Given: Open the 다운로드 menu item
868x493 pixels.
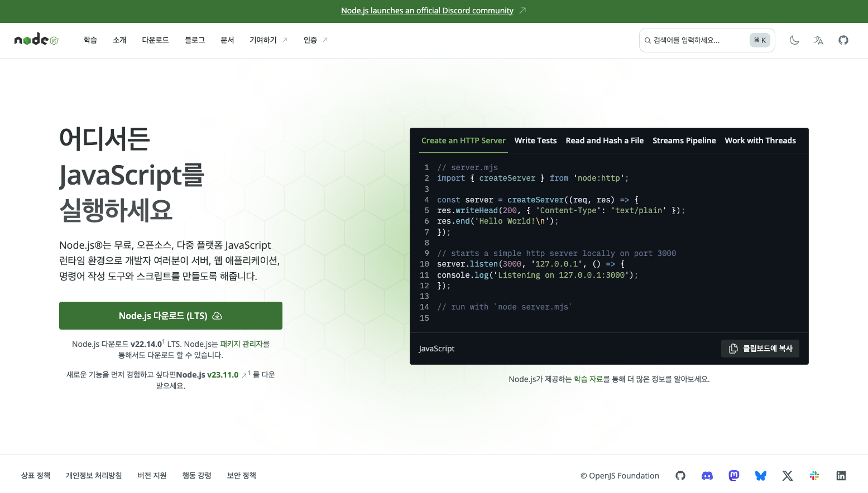Looking at the screenshot, I should (155, 40).
